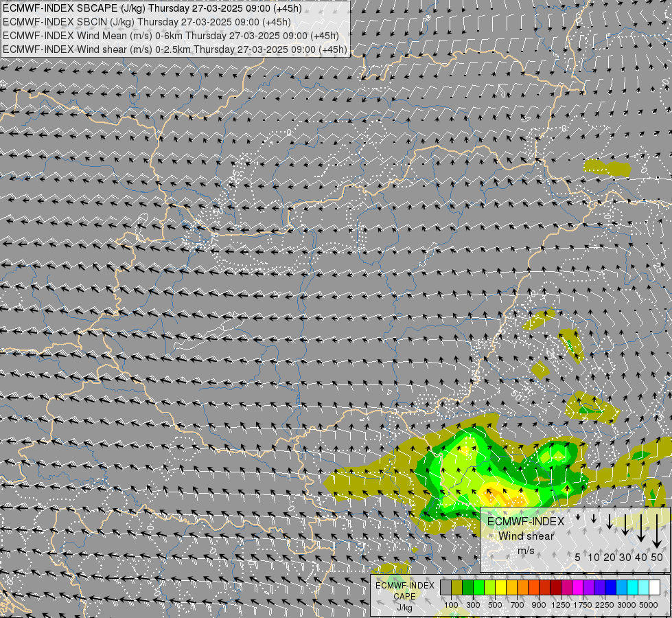
Task: Click the wind shear arrow above 30
Action: [x=625, y=525]
